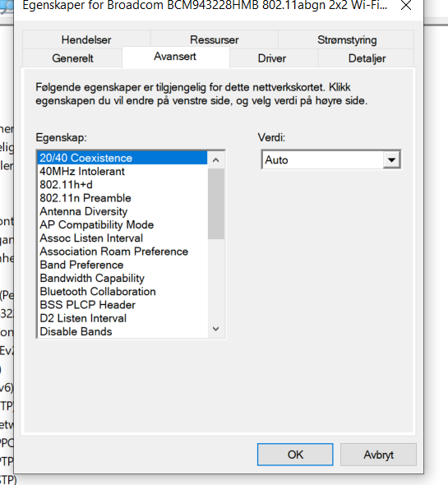Select Band Preference property
The height and width of the screenshot is (485, 448).
[122, 265]
